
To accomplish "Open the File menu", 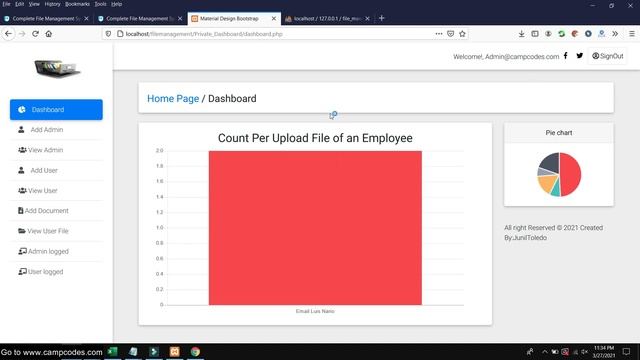I will tap(7, 4).
